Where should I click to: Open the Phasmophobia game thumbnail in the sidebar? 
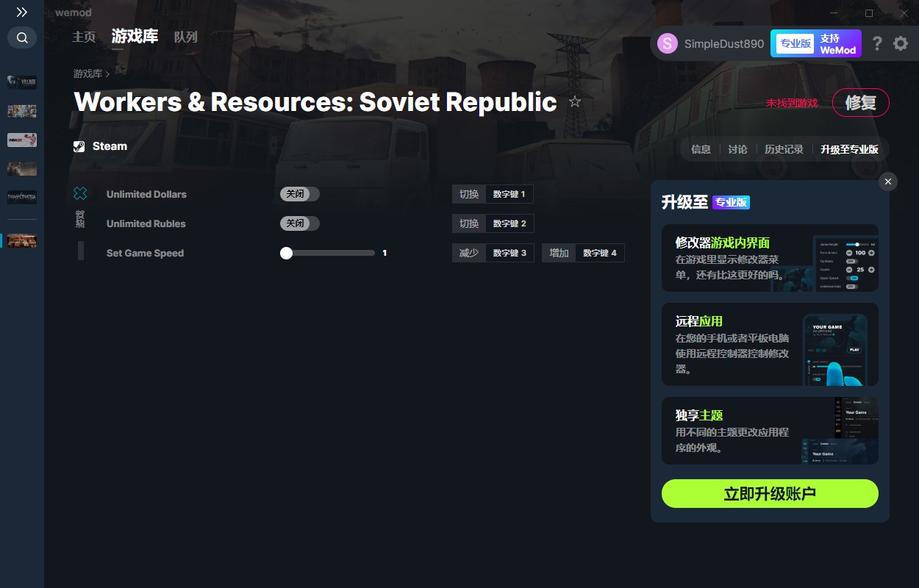[22, 197]
